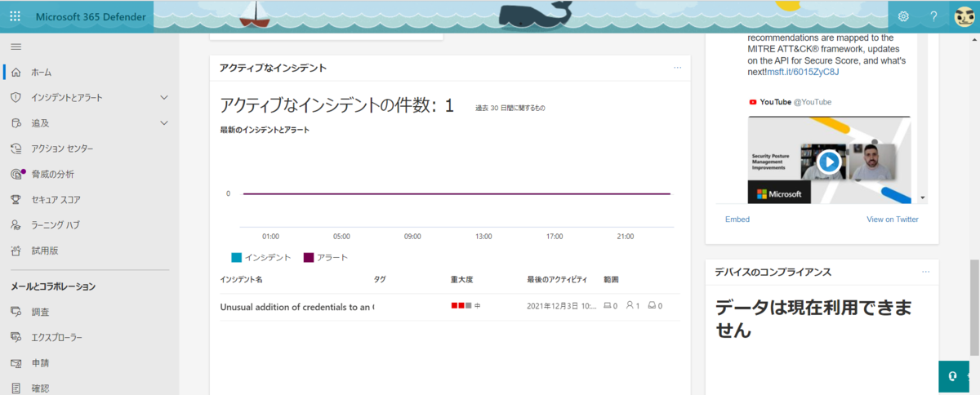Click the @YouTube handle
The image size is (980, 395).
tap(813, 102)
